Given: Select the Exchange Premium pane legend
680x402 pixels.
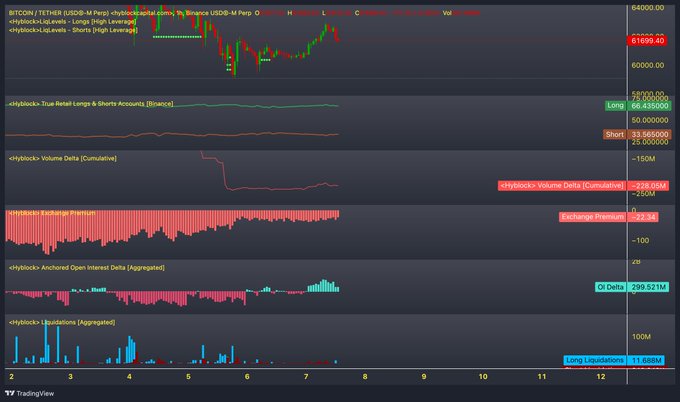Looking at the screenshot, I should tap(52, 213).
